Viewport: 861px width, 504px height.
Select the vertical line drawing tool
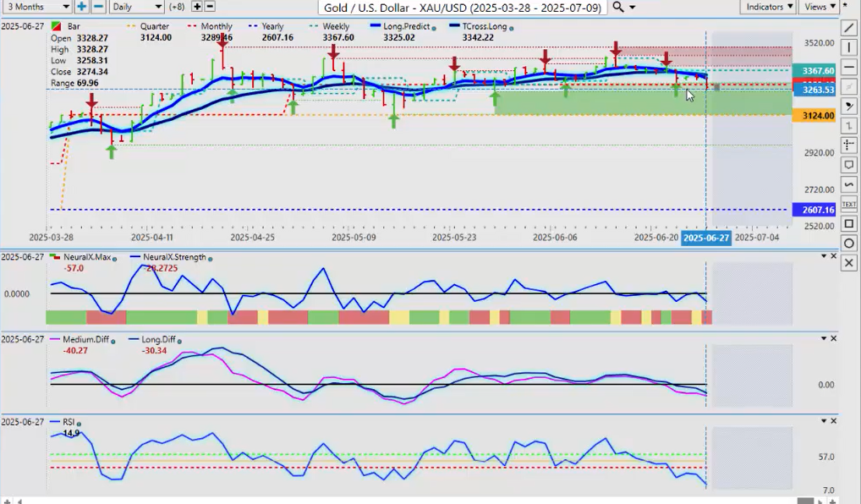[x=849, y=47]
